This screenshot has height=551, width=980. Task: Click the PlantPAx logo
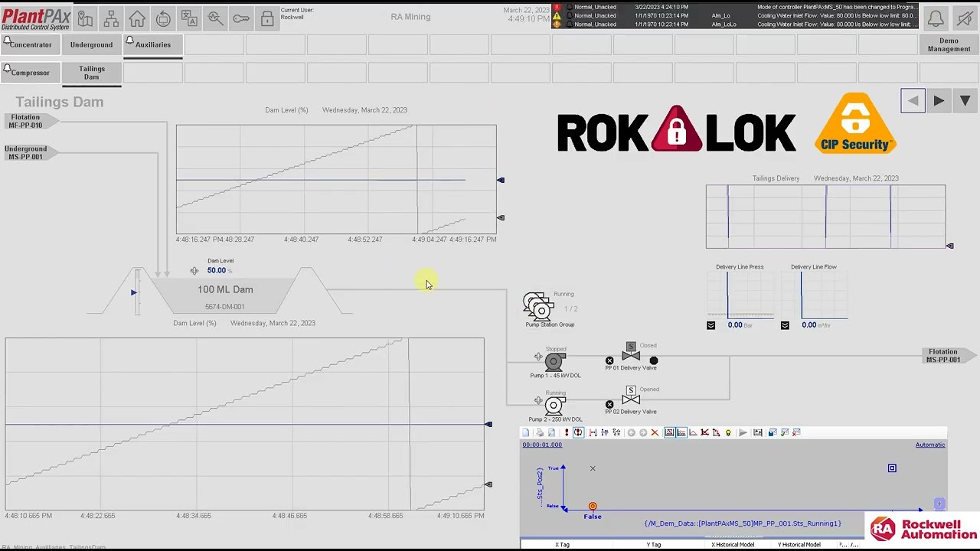(x=36, y=19)
